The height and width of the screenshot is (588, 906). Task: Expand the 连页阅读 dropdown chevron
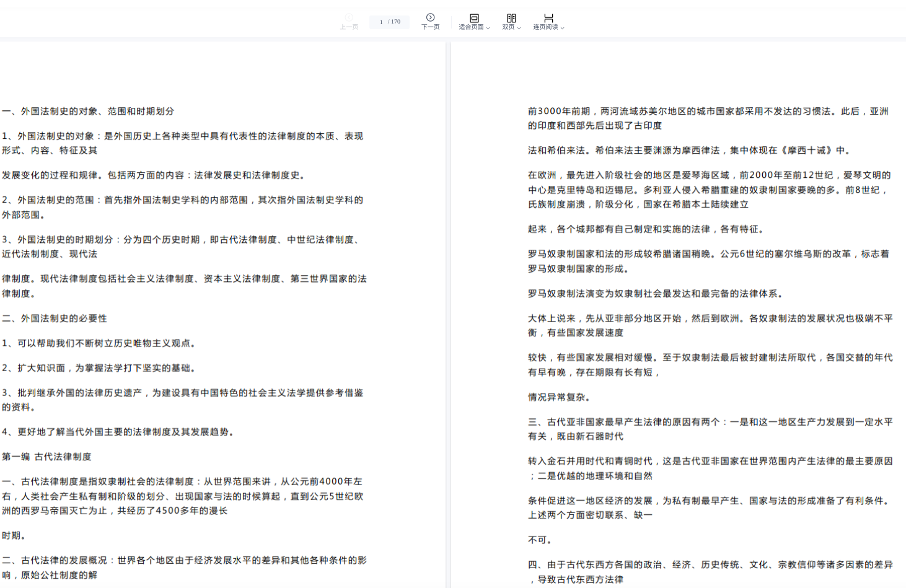click(x=562, y=28)
